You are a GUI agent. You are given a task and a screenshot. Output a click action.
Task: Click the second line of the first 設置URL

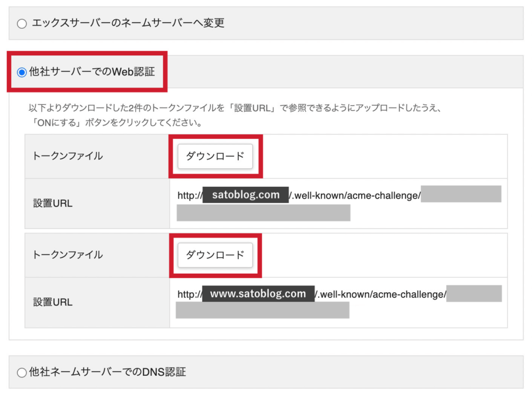pos(263,212)
